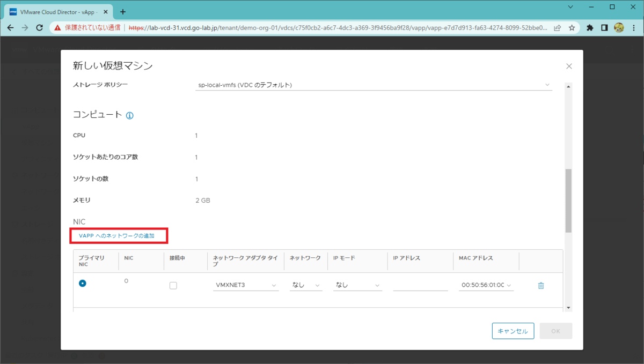Delete NIC 0 with the trash icon

[x=541, y=286]
